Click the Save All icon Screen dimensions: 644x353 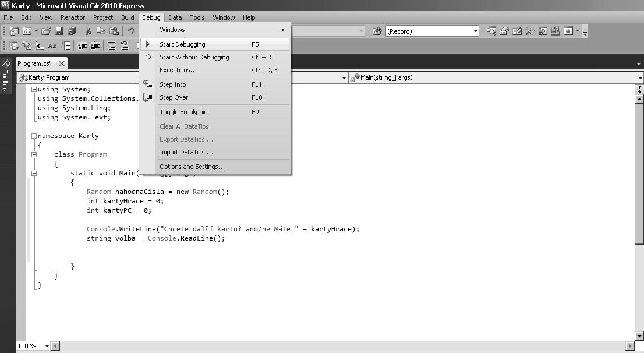(72, 31)
